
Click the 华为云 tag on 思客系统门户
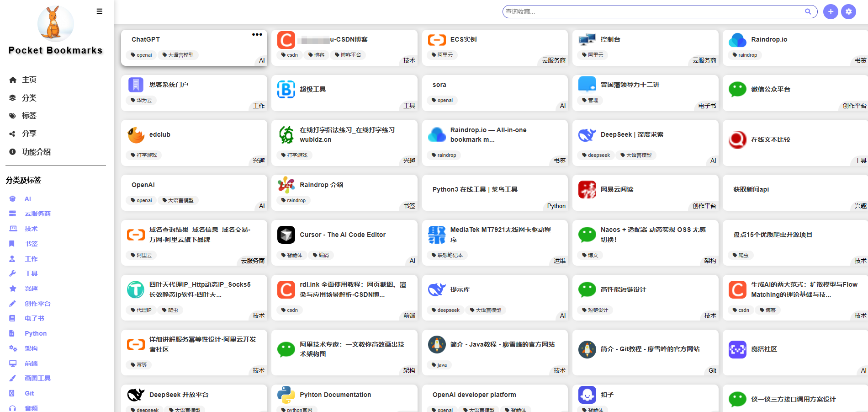click(x=141, y=100)
